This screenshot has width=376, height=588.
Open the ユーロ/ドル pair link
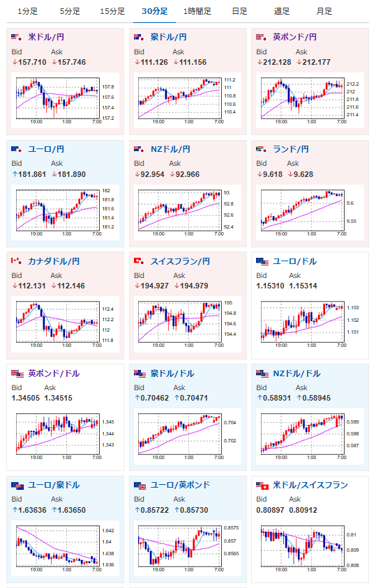pyautogui.click(x=294, y=261)
